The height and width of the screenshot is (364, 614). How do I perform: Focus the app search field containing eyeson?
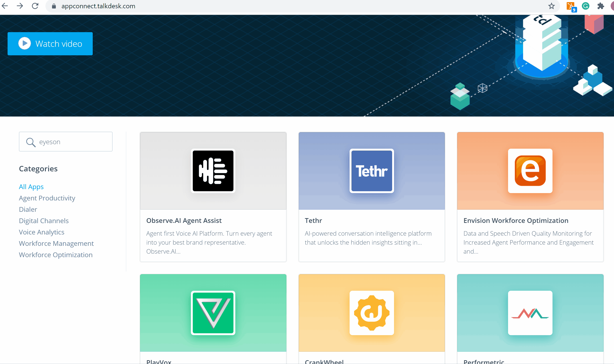click(x=66, y=142)
